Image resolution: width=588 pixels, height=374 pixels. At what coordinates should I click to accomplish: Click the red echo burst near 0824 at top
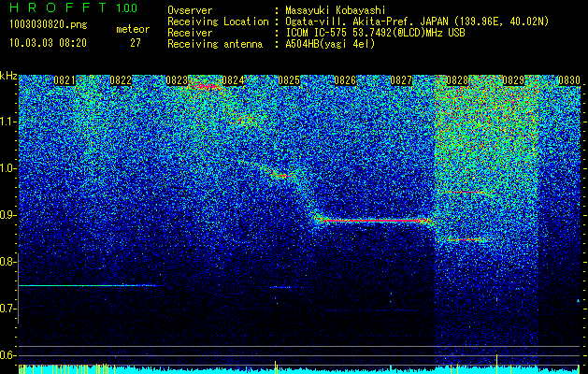pos(204,87)
